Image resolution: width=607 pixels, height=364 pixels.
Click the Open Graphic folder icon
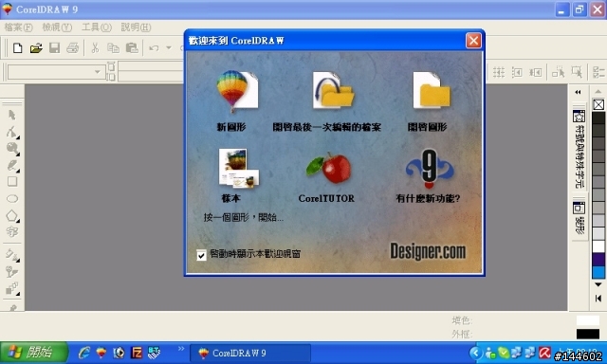[x=432, y=90]
